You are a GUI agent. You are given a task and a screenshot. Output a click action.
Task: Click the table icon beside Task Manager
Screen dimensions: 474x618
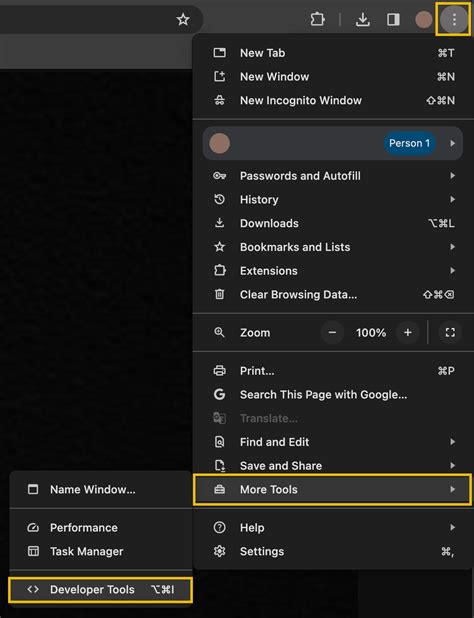point(33,551)
